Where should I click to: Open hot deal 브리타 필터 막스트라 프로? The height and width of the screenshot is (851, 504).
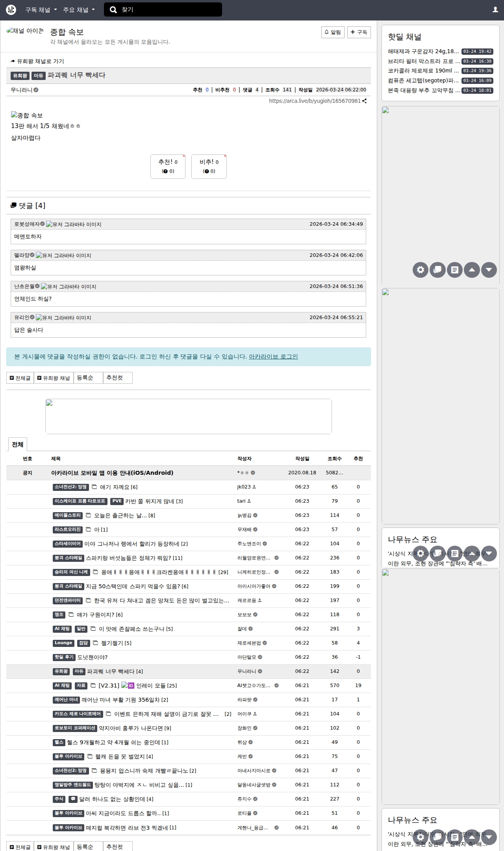pyautogui.click(x=424, y=61)
